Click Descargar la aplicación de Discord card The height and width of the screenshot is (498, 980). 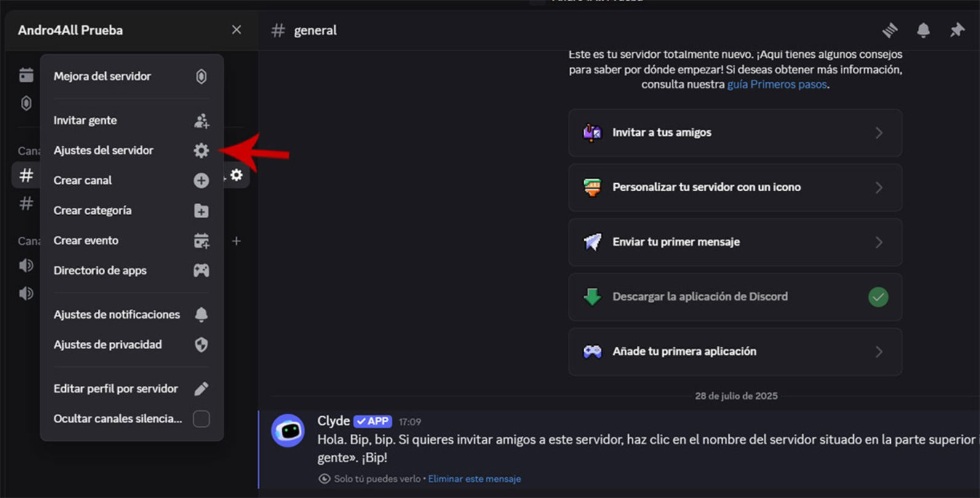[735, 297]
